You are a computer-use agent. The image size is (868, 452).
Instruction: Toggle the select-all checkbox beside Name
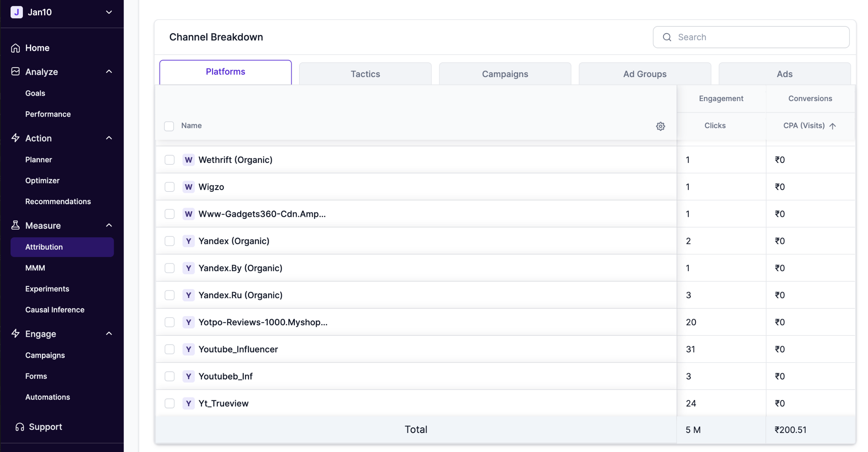169,126
